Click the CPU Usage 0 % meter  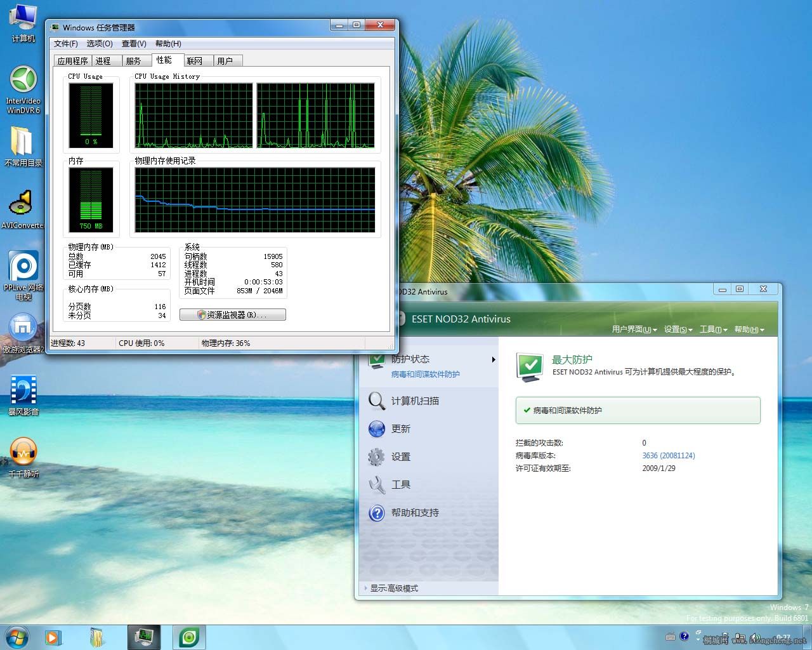(x=91, y=115)
